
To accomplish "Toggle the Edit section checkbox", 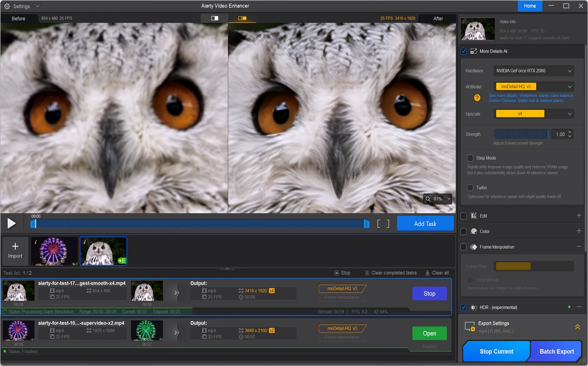I will click(x=464, y=216).
